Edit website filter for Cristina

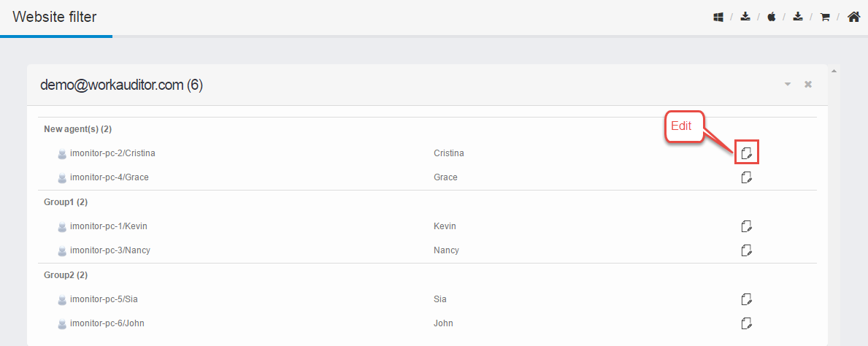746,153
